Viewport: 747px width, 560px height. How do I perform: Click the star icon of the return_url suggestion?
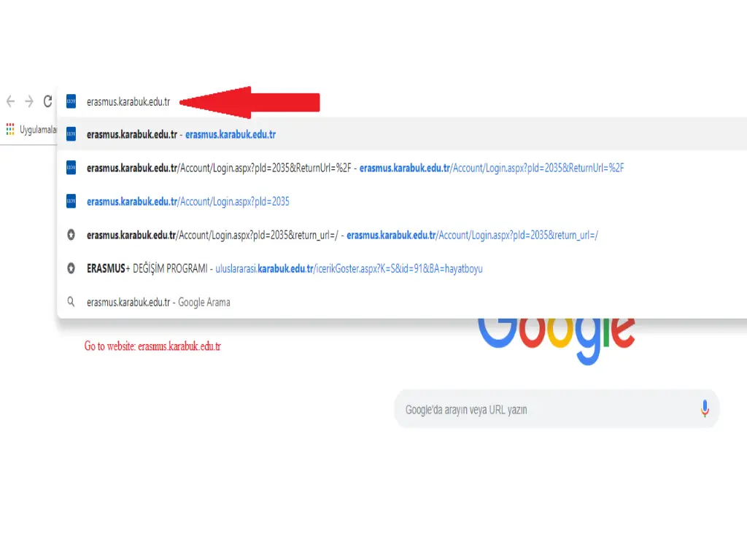pyautogui.click(x=71, y=235)
